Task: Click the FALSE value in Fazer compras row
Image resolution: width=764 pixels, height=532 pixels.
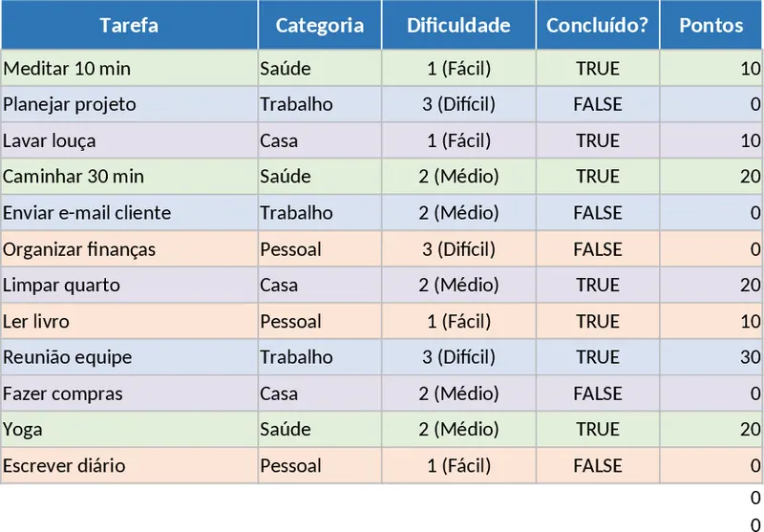Action: [597, 394]
